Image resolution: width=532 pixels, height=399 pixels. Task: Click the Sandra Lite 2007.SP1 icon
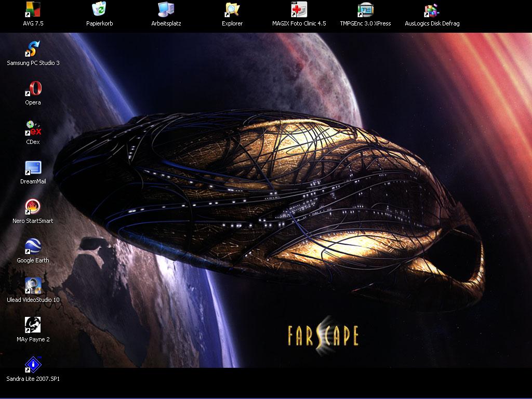click(x=33, y=365)
